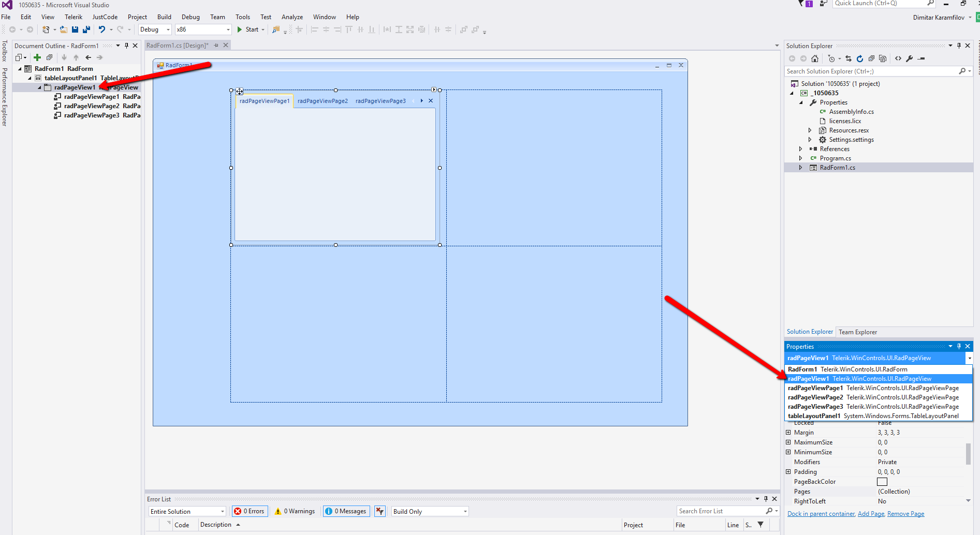Select tableLayoutPanel1 in the Properties object list
Screen dimensions: 980x535
879,416
